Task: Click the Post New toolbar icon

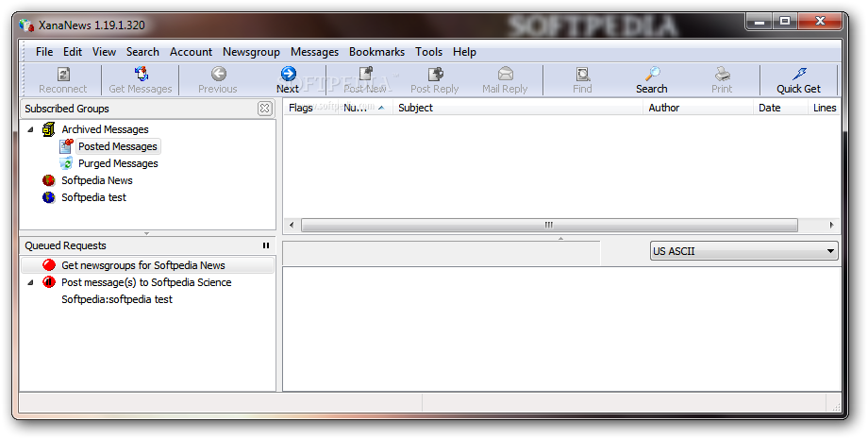Action: click(365, 74)
